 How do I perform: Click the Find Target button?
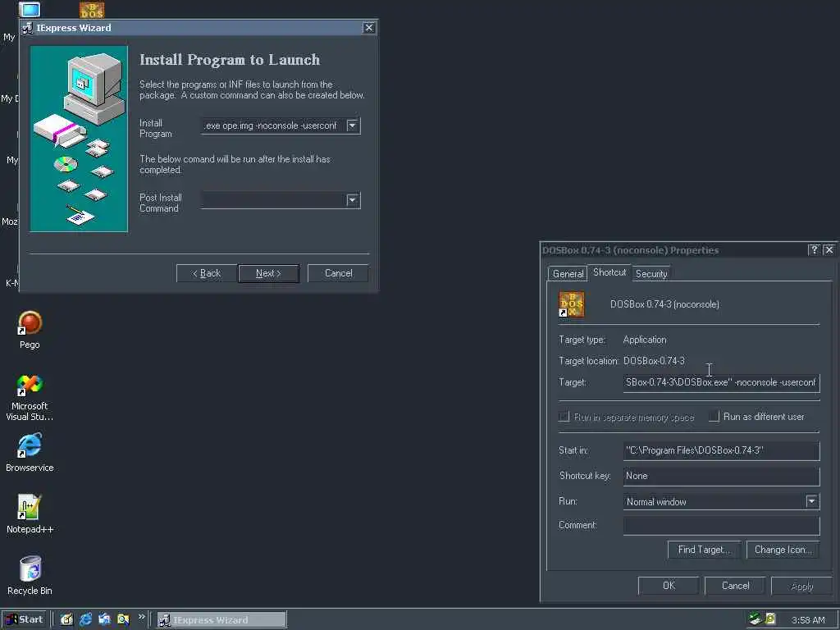coord(704,550)
